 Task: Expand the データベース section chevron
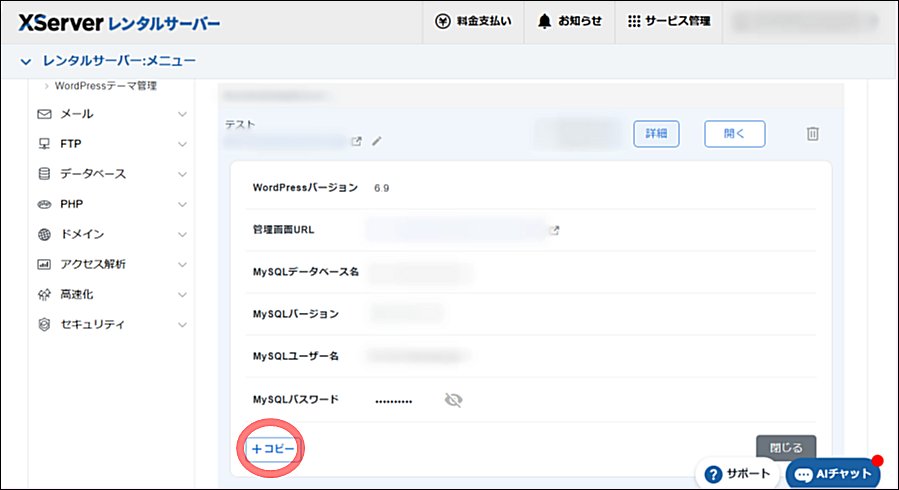(182, 174)
